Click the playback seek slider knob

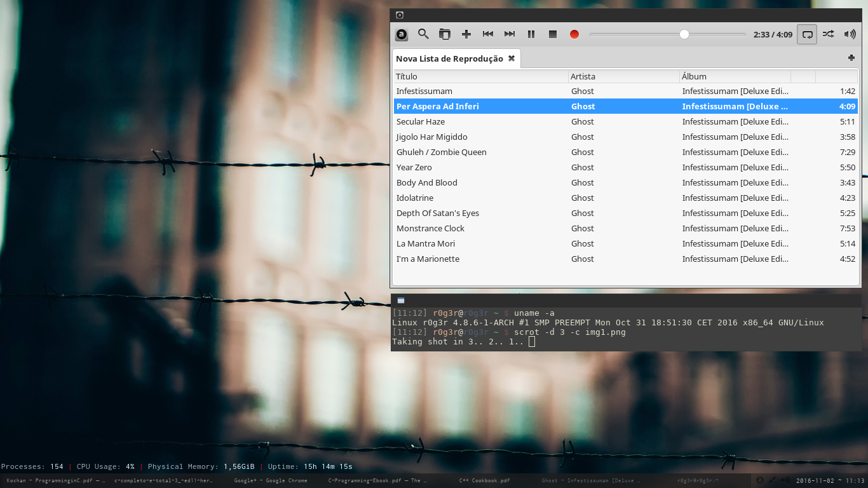point(684,34)
